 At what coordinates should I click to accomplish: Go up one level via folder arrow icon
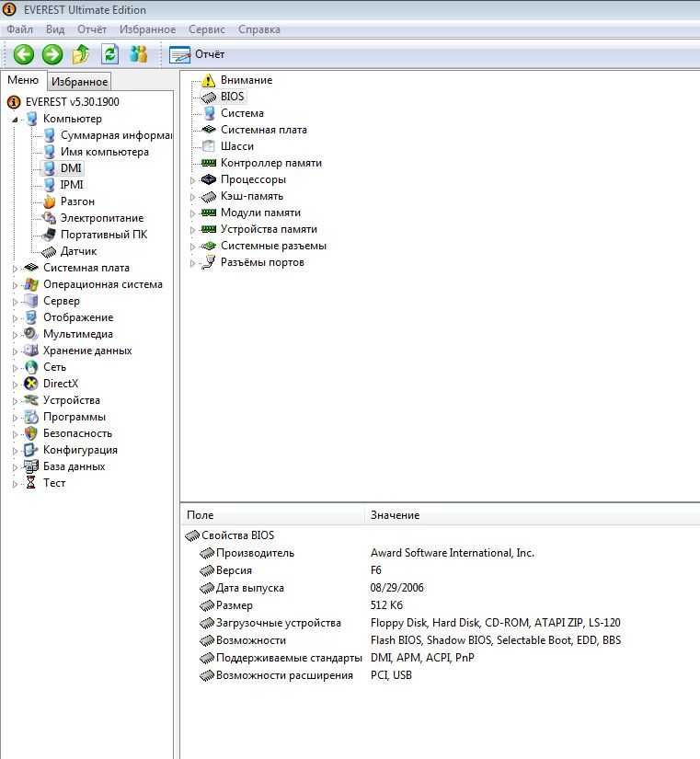[x=81, y=54]
